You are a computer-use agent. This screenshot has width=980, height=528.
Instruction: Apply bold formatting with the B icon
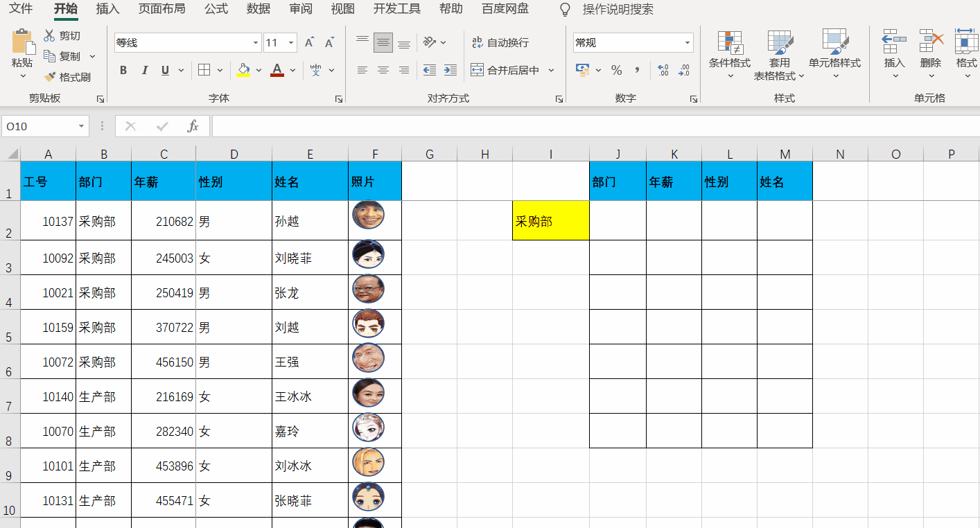(x=123, y=70)
